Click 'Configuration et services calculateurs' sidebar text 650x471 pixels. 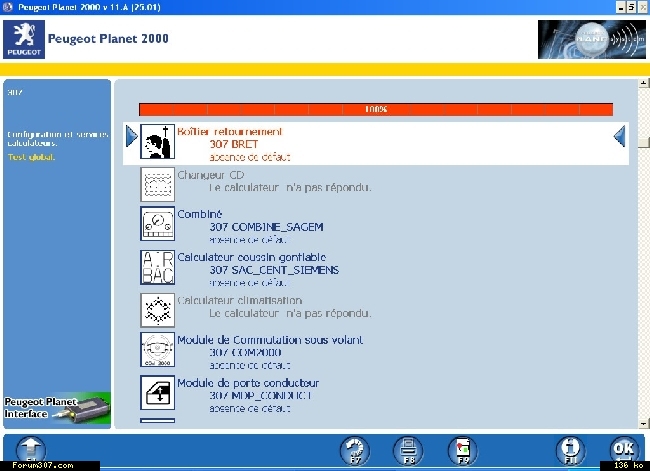tap(58, 138)
